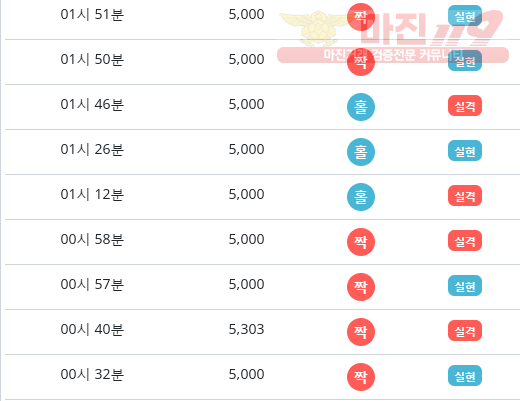Viewport: 520px width, 401px height.
Task: Click the 짝 icon in the 01시 51분 row
Action: 361,17
